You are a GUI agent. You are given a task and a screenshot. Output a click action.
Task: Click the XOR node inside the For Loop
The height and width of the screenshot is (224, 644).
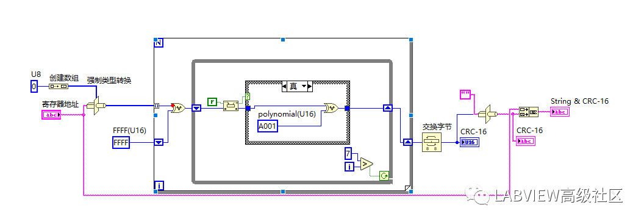[x=179, y=109]
